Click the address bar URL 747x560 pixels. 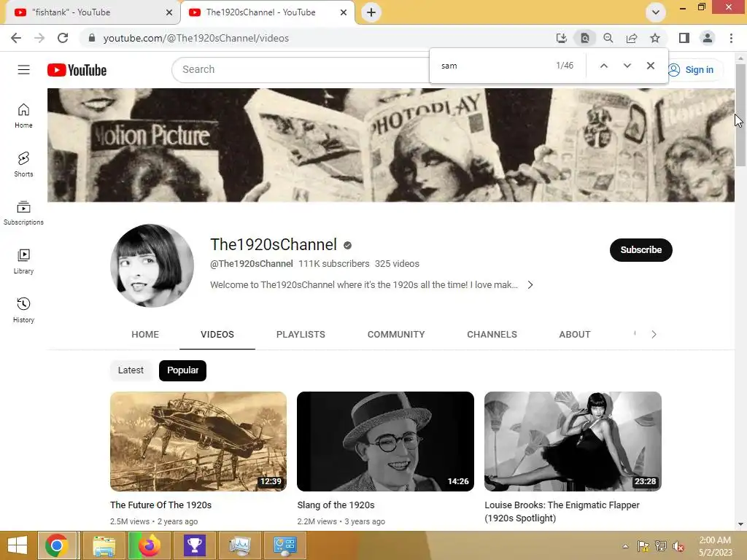point(196,38)
